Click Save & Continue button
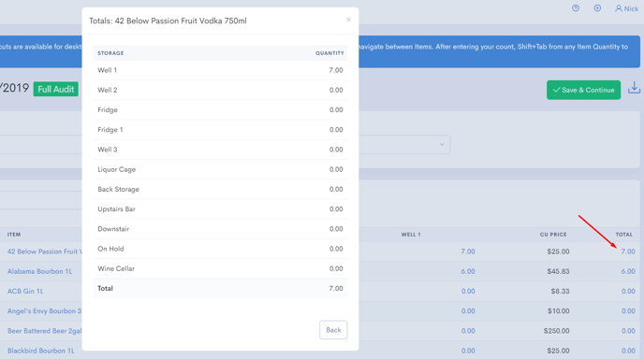Viewport: 644px width, 359px height. (583, 90)
